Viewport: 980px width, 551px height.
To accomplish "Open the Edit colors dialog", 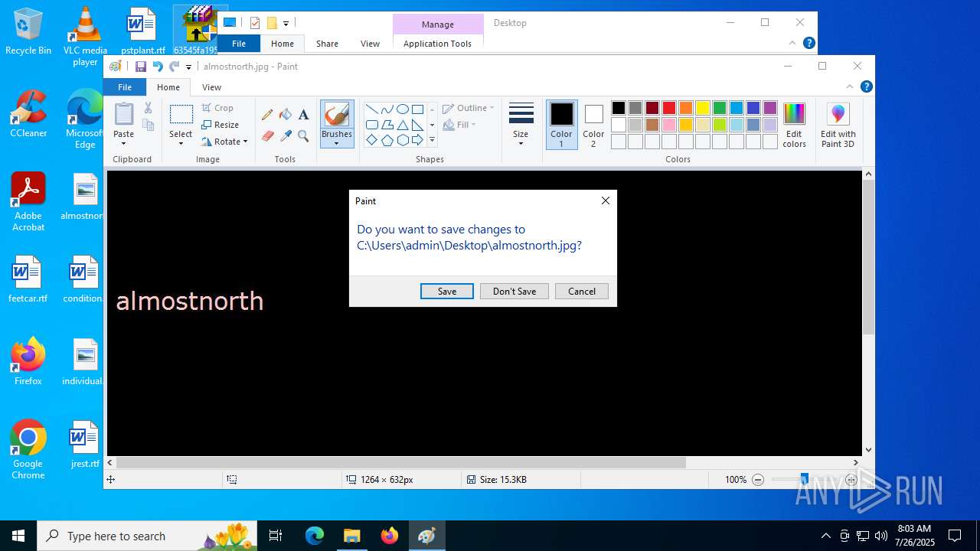I will (794, 126).
